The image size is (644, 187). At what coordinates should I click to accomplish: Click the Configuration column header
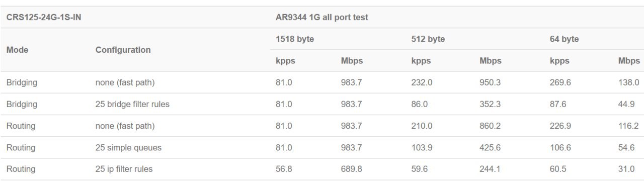[x=123, y=50]
